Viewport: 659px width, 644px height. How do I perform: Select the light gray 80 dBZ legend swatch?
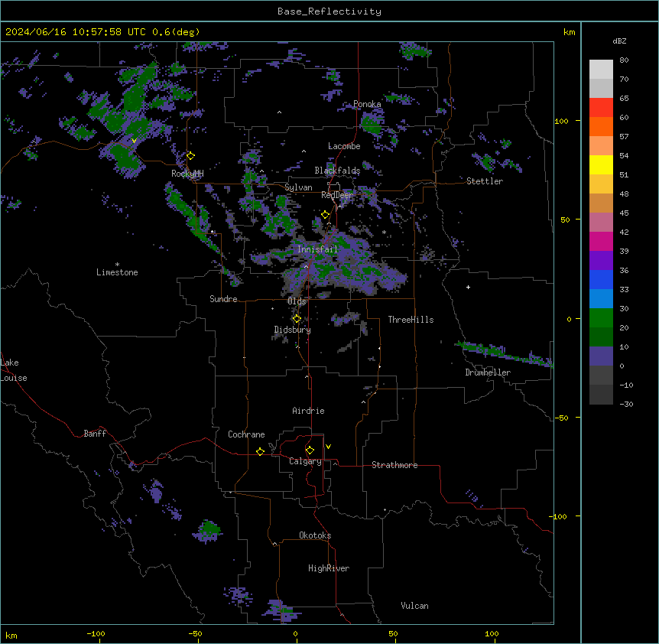(601, 69)
